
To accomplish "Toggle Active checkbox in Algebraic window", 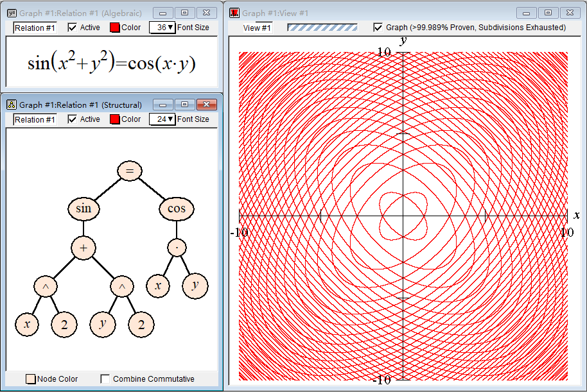I will coord(73,28).
